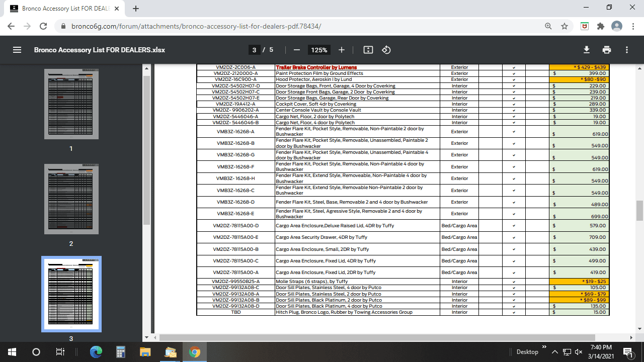
Task: Click the fit to page icon
Action: pyautogui.click(x=368, y=50)
